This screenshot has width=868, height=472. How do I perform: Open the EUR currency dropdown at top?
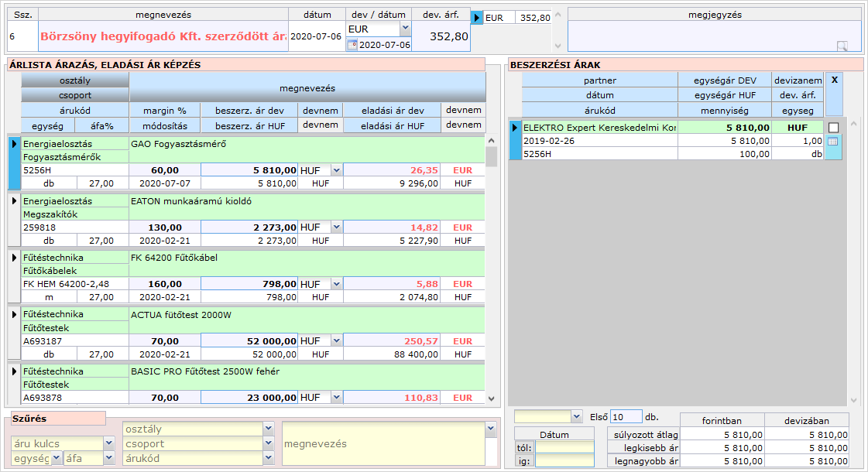pyautogui.click(x=405, y=28)
